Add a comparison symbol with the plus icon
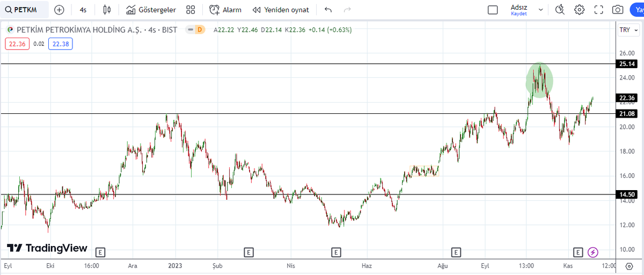The height and width of the screenshot is (275, 644). [x=59, y=10]
